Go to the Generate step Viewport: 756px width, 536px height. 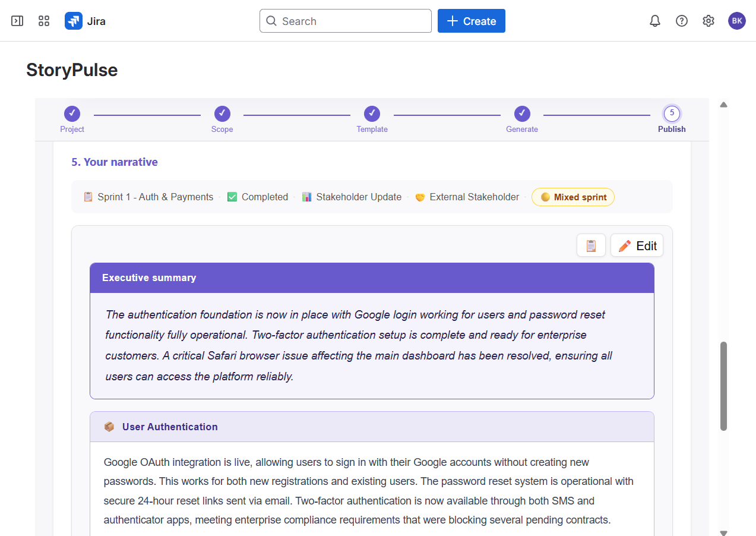tap(522, 119)
